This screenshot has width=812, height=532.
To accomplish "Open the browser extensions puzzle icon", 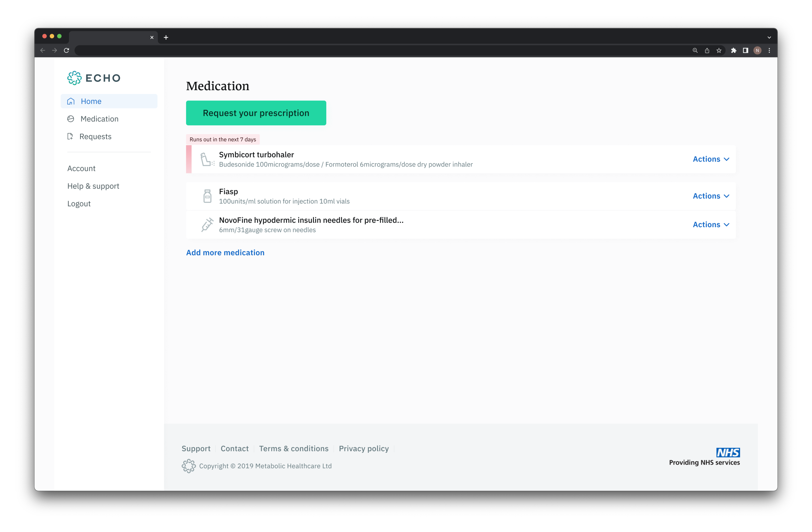I will point(733,51).
